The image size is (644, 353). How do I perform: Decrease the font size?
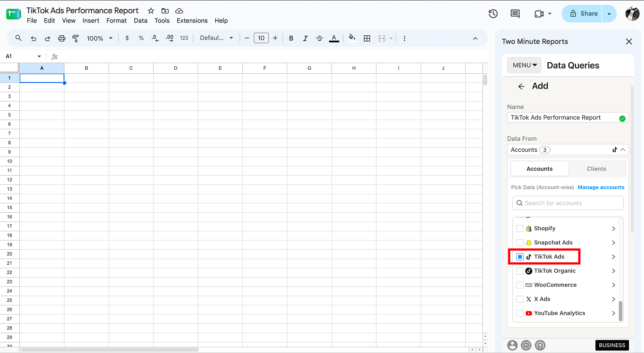(247, 38)
